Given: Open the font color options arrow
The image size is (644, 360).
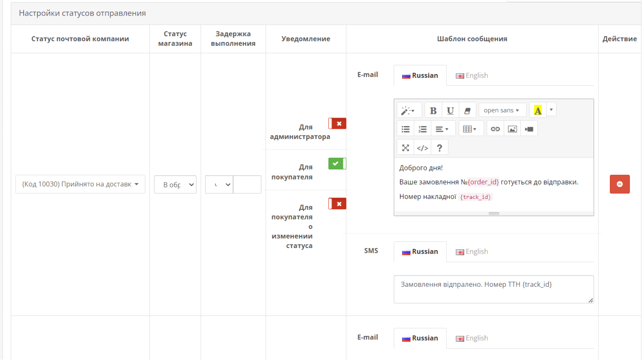Looking at the screenshot, I should (x=551, y=110).
